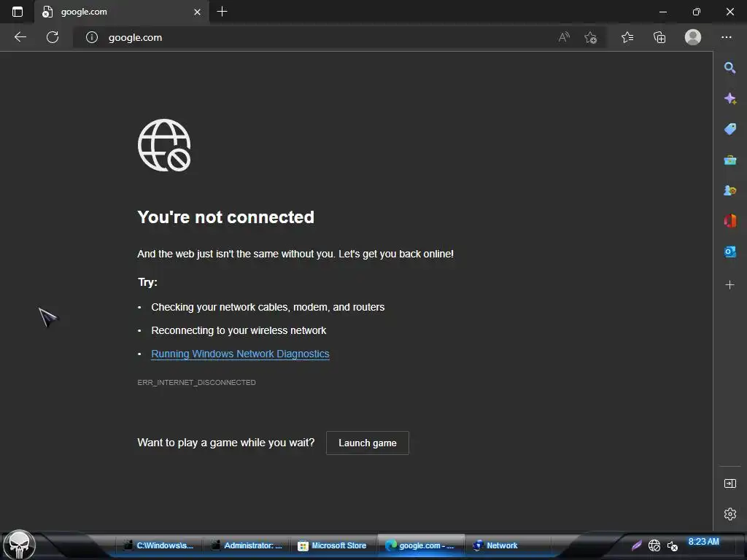Open the skull Start button
The height and width of the screenshot is (560, 747).
click(19, 545)
